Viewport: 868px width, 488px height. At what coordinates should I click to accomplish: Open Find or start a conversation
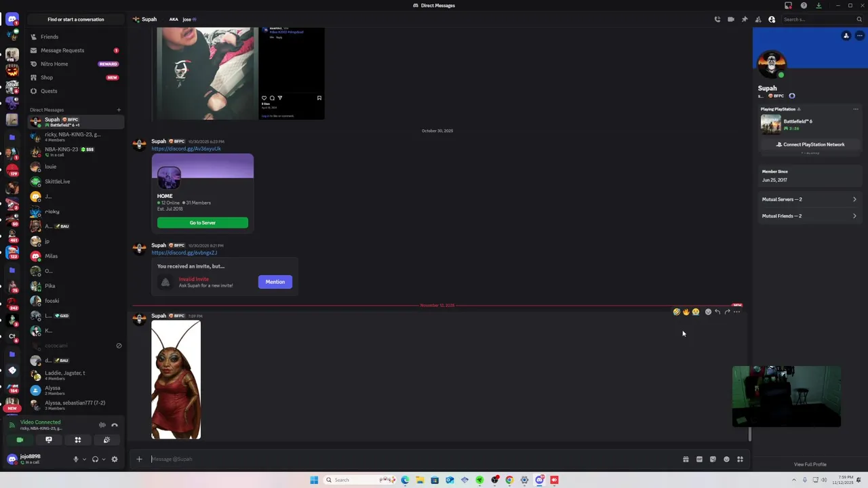(x=76, y=19)
